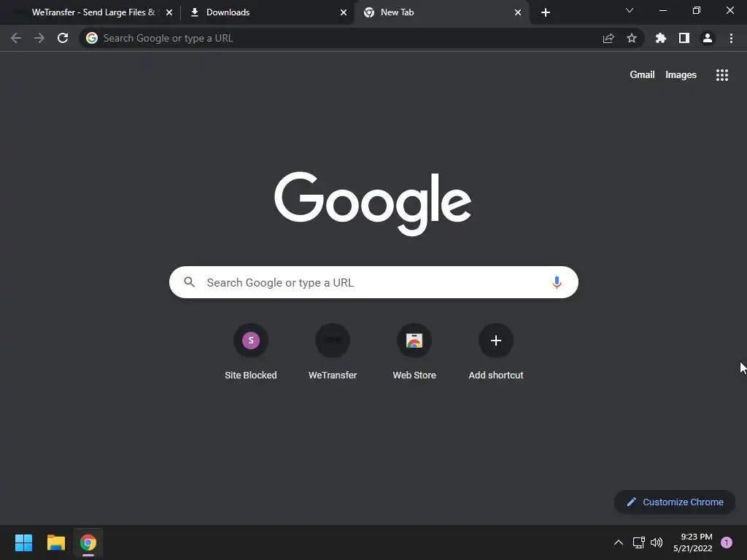Image resolution: width=747 pixels, height=560 pixels.
Task: Open the Web Store shortcut
Action: pos(414,352)
